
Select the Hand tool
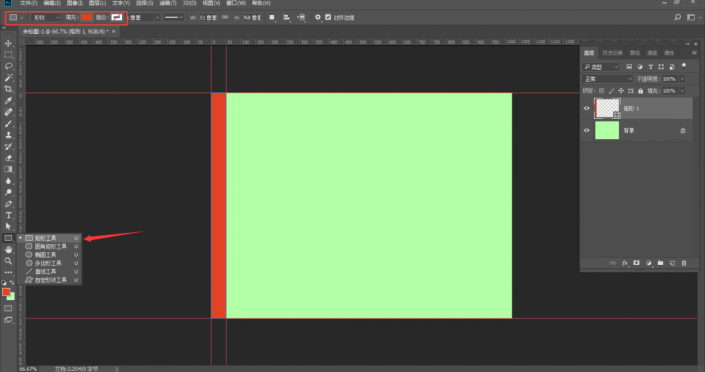click(x=8, y=249)
